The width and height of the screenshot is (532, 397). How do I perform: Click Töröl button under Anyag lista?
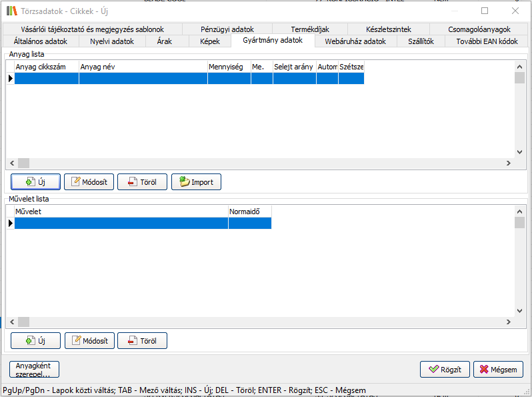pyautogui.click(x=142, y=181)
